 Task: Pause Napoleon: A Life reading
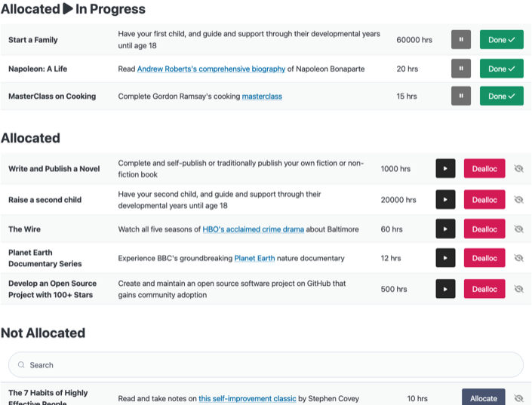coord(461,69)
